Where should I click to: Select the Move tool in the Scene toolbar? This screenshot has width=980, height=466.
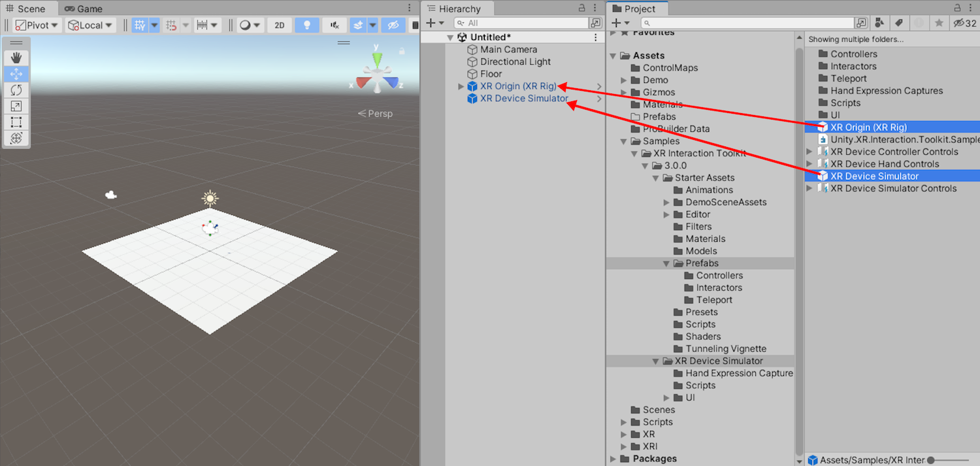pyautogui.click(x=16, y=74)
